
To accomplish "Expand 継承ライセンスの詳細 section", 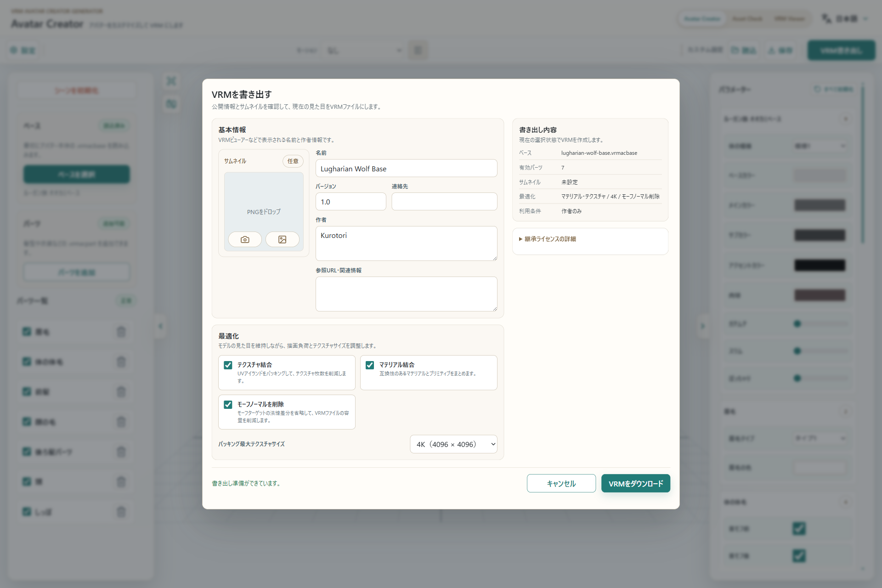I will (548, 239).
